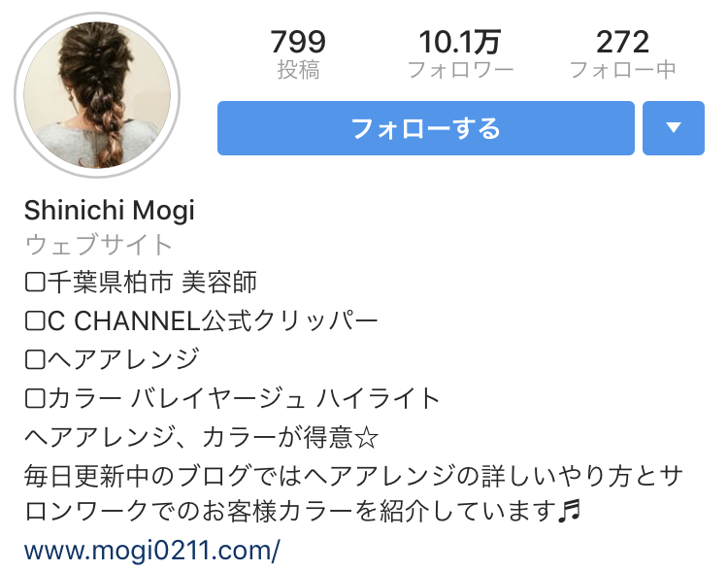The image size is (728, 571).
Task: Select the Shinichi Mogi profile name
Action: click(x=110, y=211)
